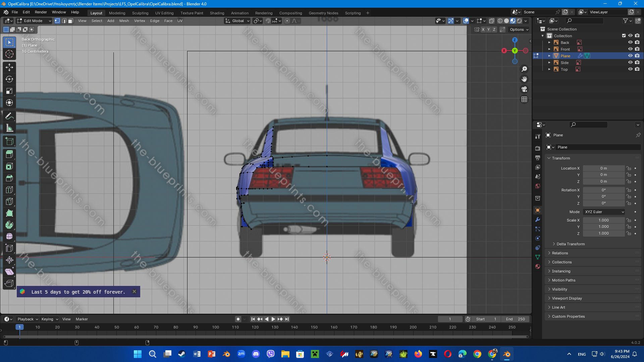
Task: Toggle Collection exclude checkbox
Action: 624,36
